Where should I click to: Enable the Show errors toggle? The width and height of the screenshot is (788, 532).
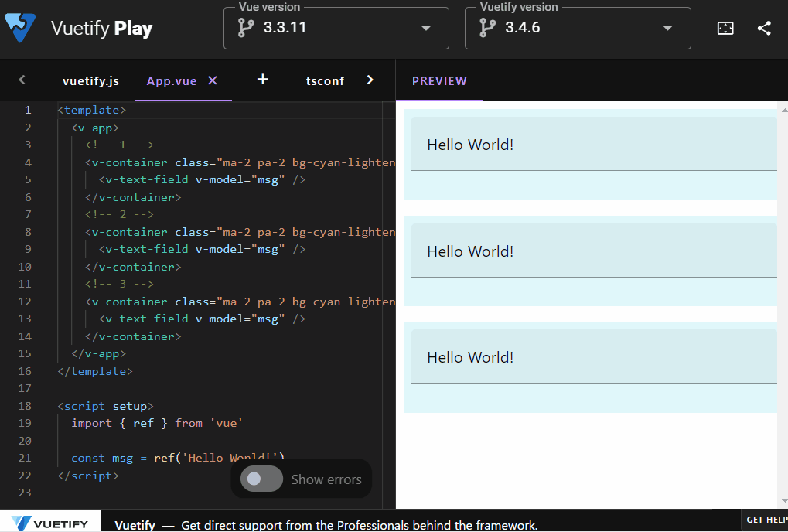[x=261, y=479]
